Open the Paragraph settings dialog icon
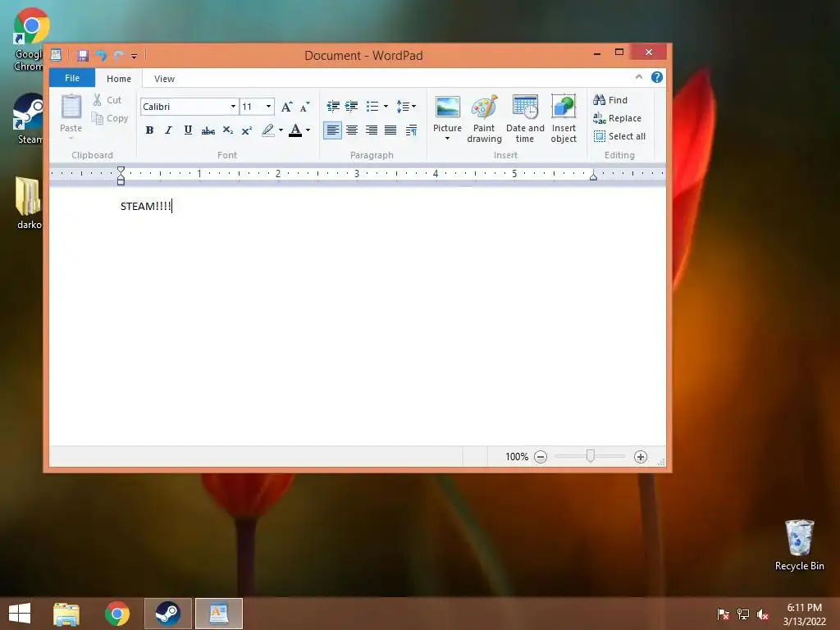The image size is (840, 630). (x=411, y=130)
